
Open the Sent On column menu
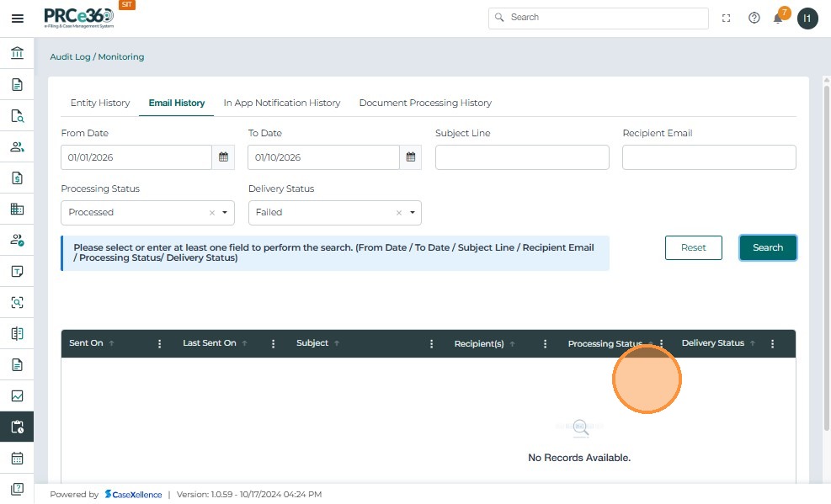[159, 344]
